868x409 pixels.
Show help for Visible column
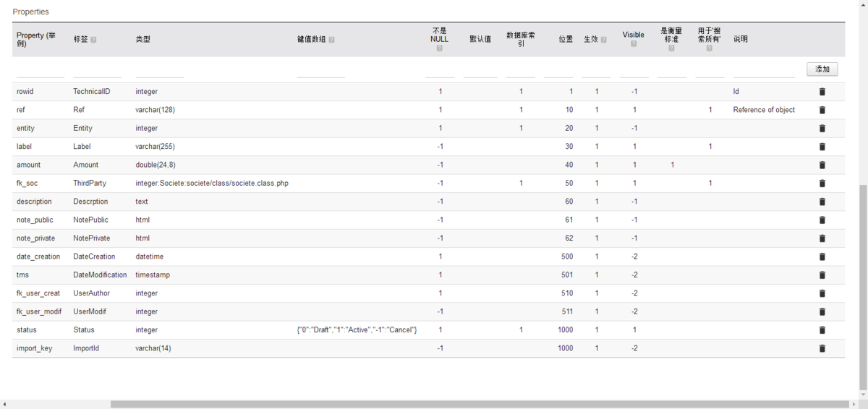633,44
